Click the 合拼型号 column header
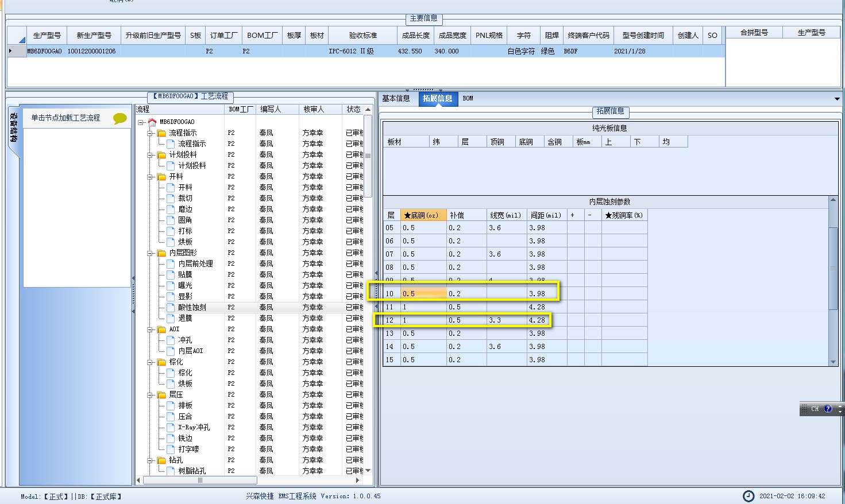 point(754,33)
